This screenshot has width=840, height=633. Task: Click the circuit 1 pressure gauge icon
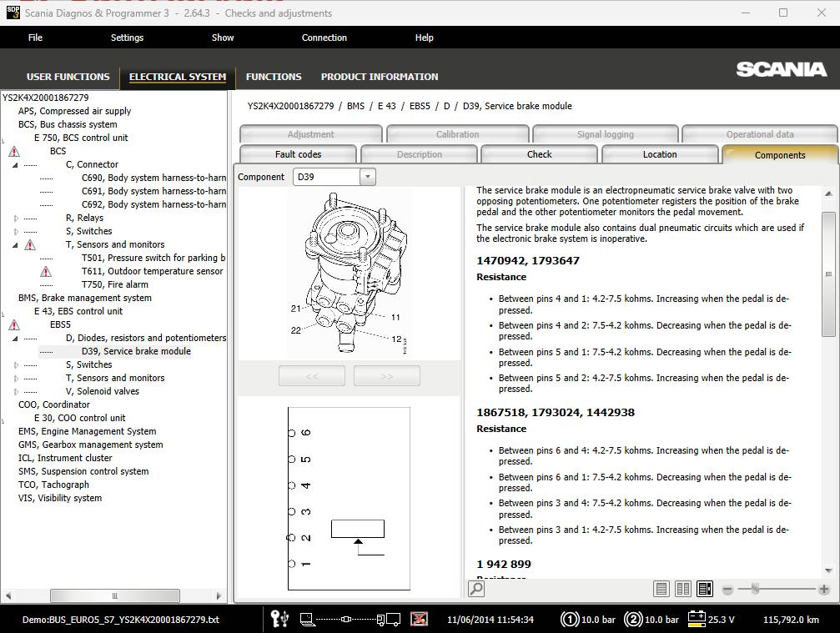pos(570,620)
